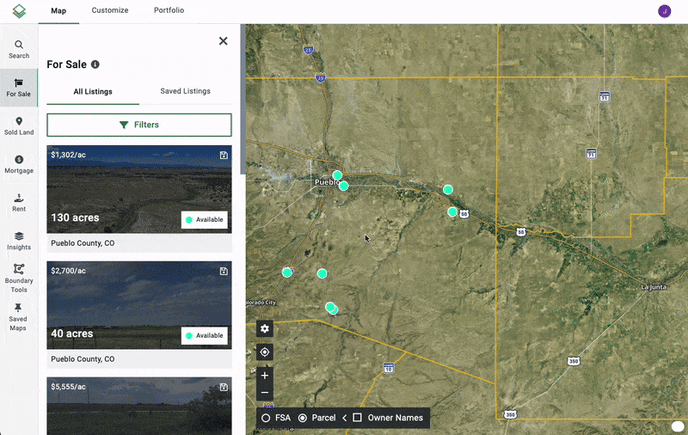Open the 40 acres listing photo

139,305
